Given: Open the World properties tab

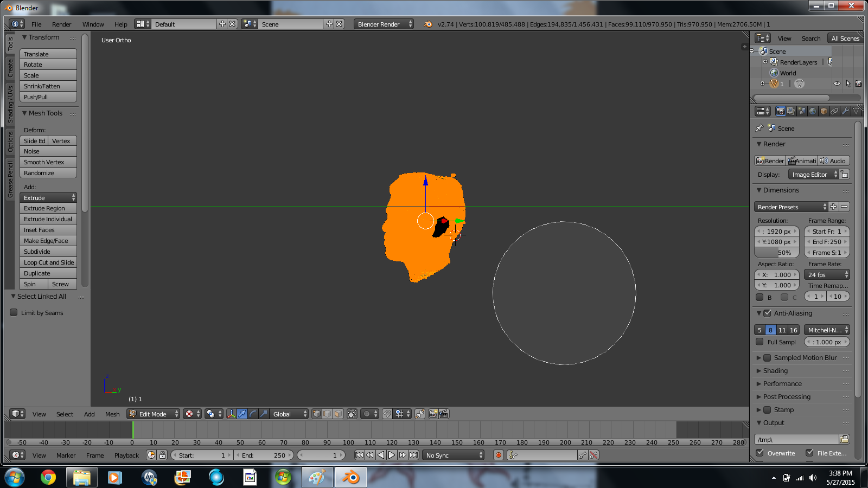Looking at the screenshot, I should click(x=813, y=111).
